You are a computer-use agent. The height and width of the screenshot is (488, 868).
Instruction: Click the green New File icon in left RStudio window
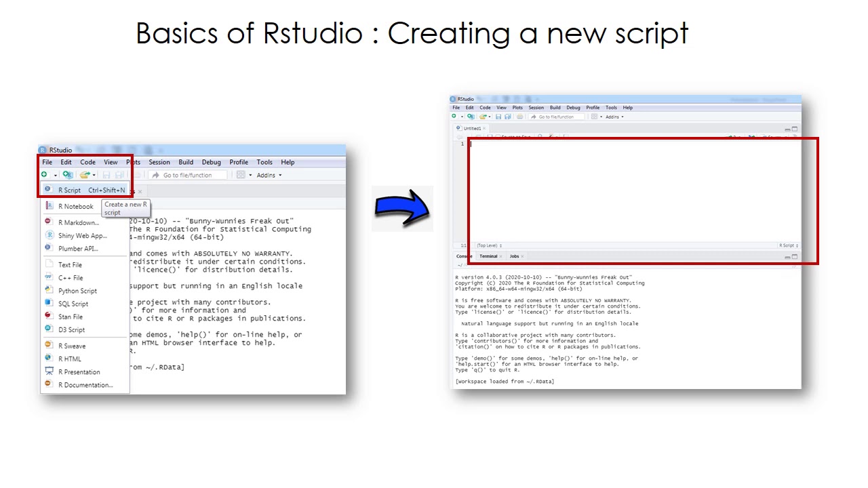(45, 175)
